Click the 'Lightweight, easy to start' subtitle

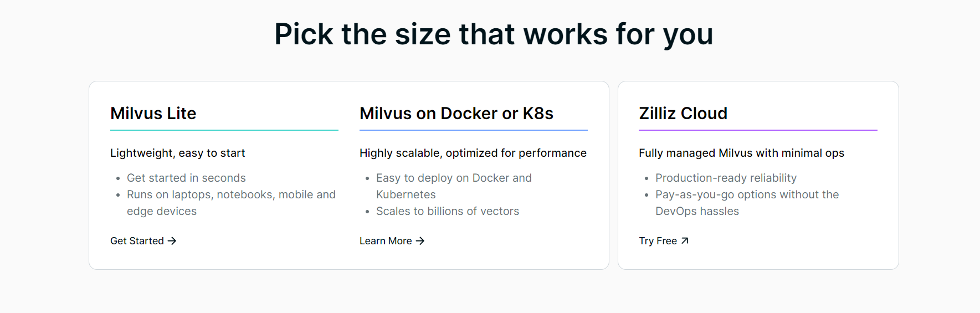177,153
